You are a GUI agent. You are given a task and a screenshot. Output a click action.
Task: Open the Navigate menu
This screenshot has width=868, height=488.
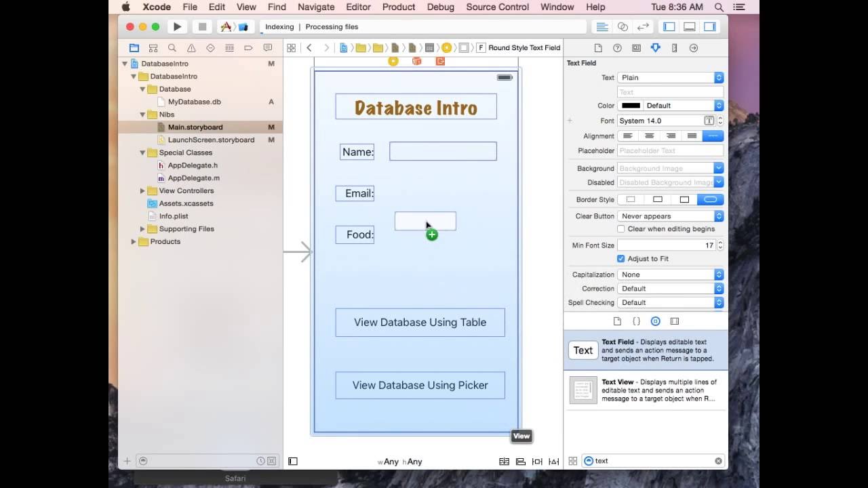pos(316,7)
